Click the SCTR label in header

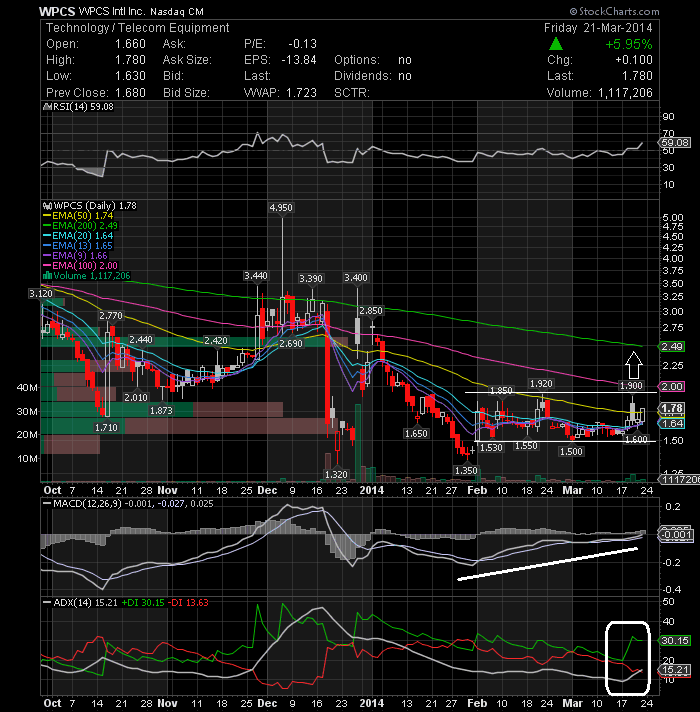352,93
